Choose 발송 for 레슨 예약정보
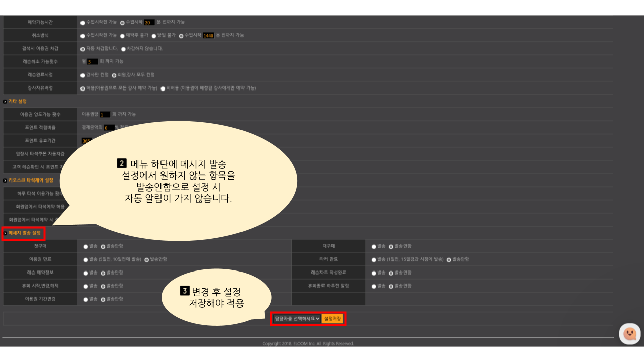 point(86,273)
